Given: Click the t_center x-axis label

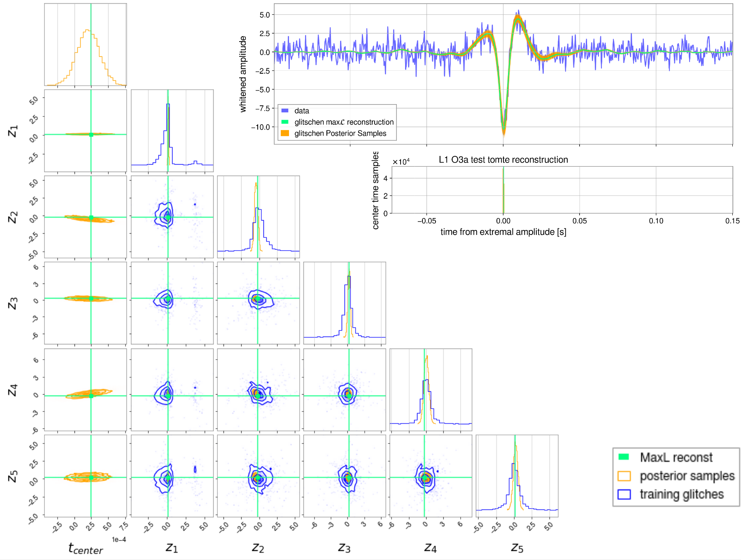Looking at the screenshot, I should point(86,548).
